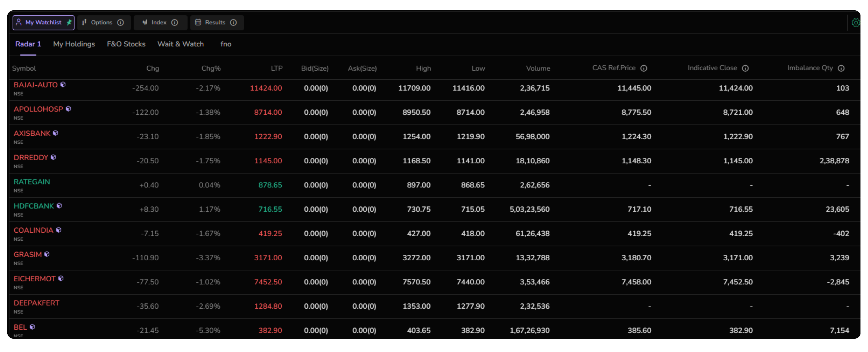Switch to the My Holdings tab

point(74,44)
